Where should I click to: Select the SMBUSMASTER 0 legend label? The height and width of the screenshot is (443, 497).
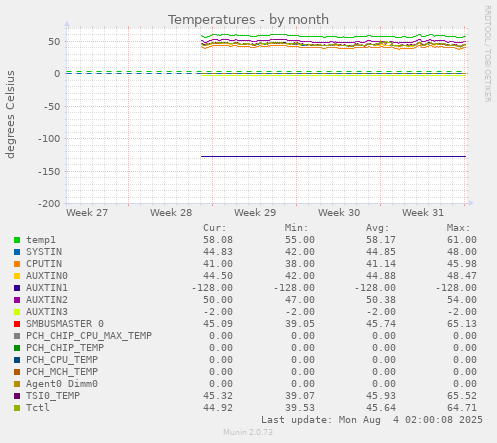(x=65, y=324)
